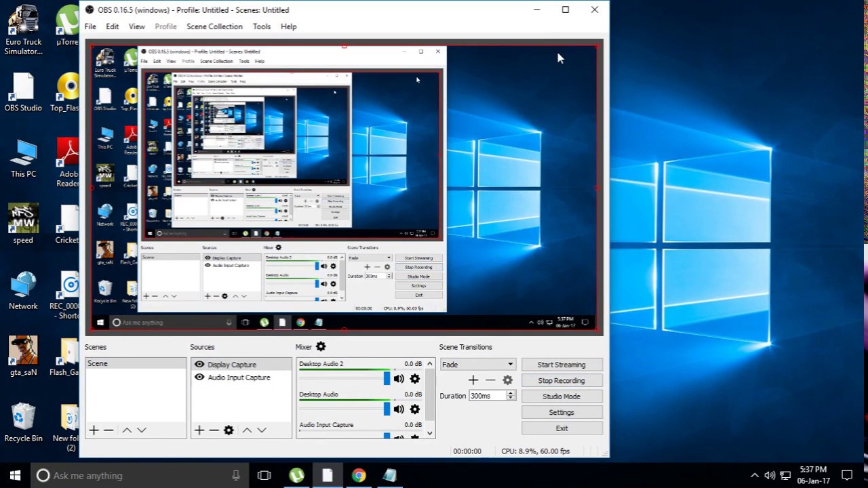The height and width of the screenshot is (488, 868).
Task: Open OBS Settings button
Action: click(x=561, y=412)
